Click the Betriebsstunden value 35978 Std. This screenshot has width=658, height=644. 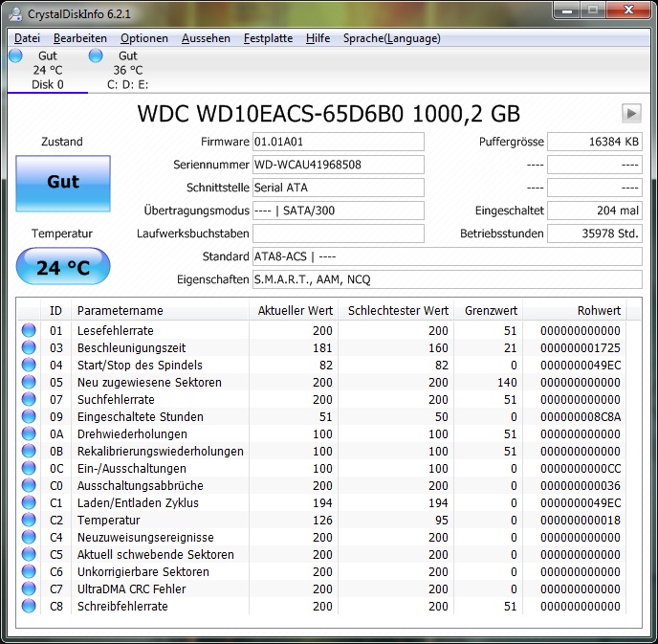pos(595,233)
